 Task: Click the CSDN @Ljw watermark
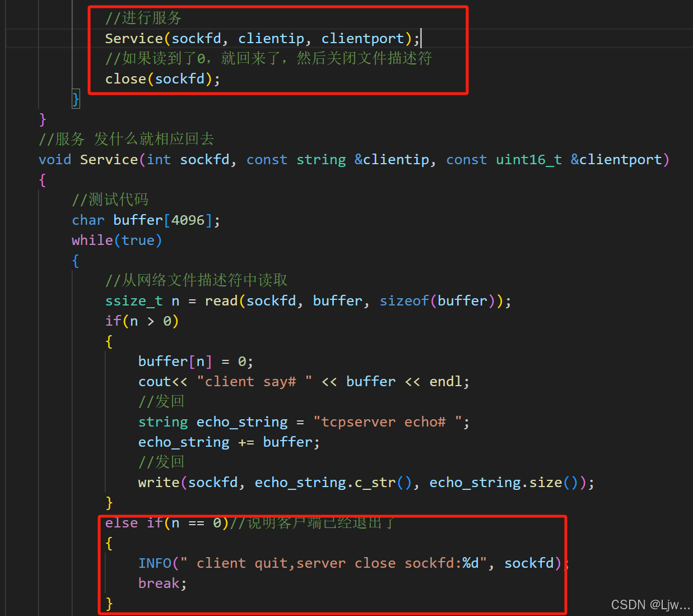(x=650, y=605)
